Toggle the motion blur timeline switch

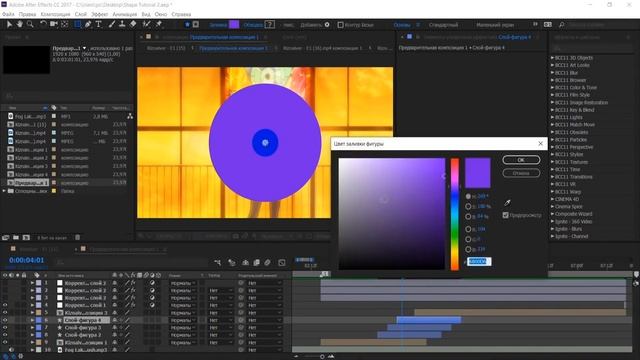[x=267, y=262]
